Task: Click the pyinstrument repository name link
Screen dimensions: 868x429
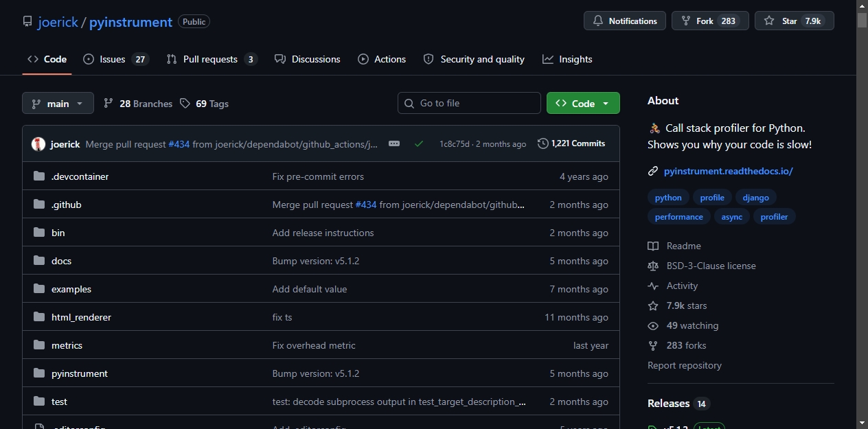Action: click(130, 22)
